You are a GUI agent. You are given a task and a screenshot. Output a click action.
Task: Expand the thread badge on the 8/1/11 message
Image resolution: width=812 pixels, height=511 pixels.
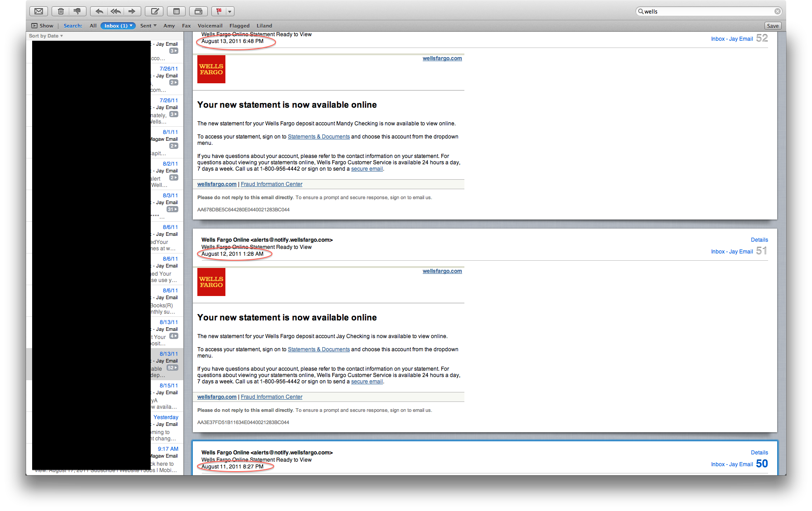174,146
